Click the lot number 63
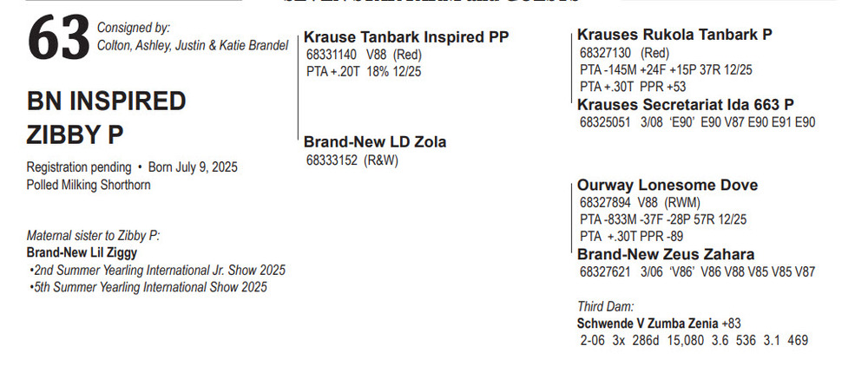This screenshot has width=868, height=372. [59, 39]
